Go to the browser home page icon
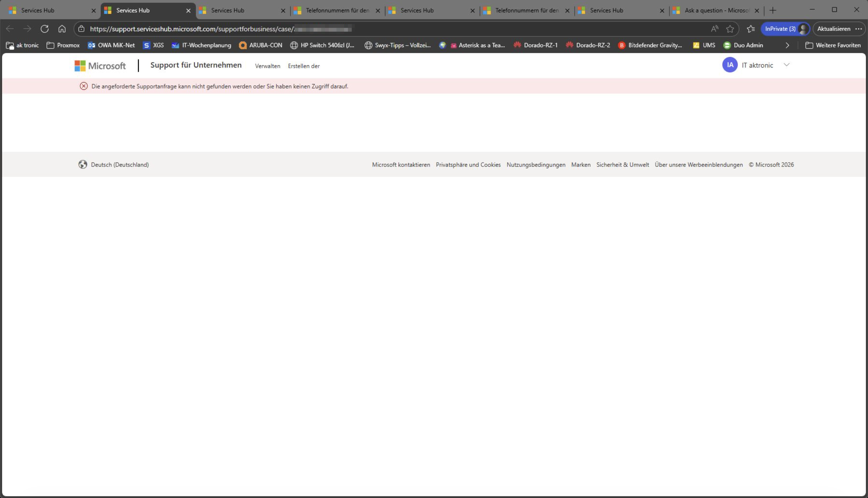 [x=62, y=29]
